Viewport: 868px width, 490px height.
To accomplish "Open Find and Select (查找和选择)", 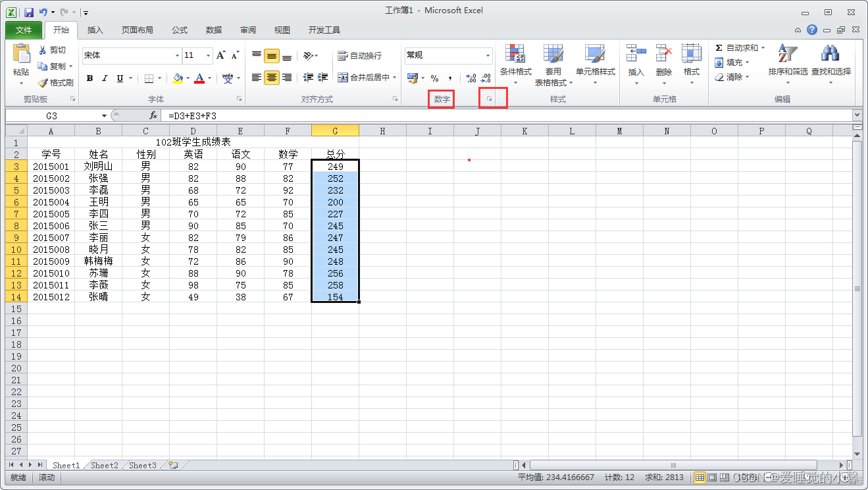I will pos(830,65).
